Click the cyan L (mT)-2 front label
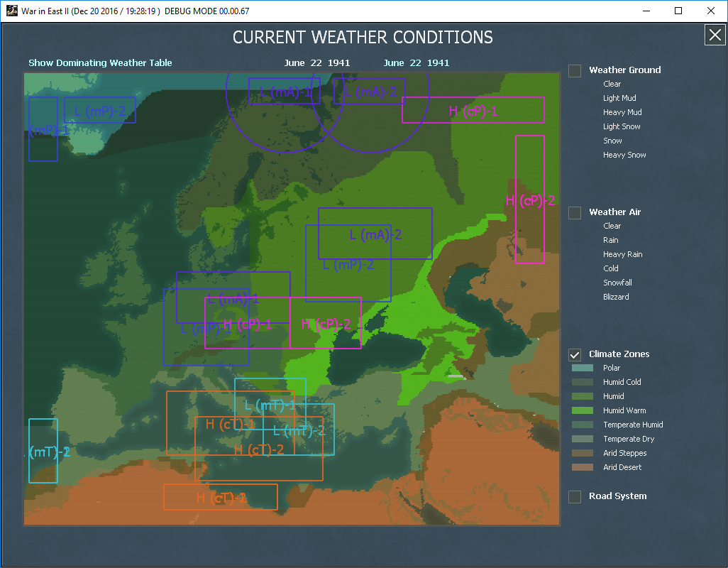Viewport: 728px width, 568px height. 299,431
